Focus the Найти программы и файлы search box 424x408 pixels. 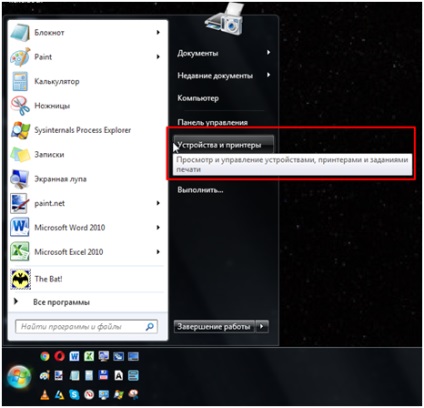86,327
